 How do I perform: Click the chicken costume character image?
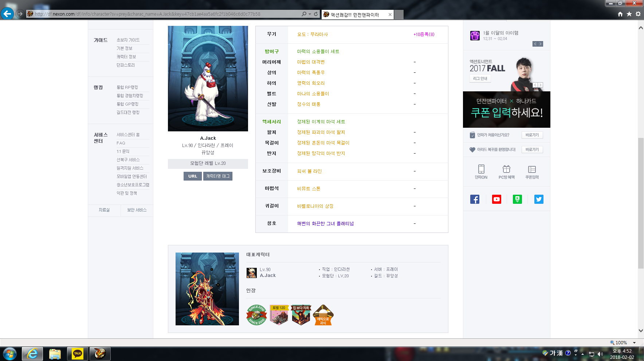pos(208,79)
